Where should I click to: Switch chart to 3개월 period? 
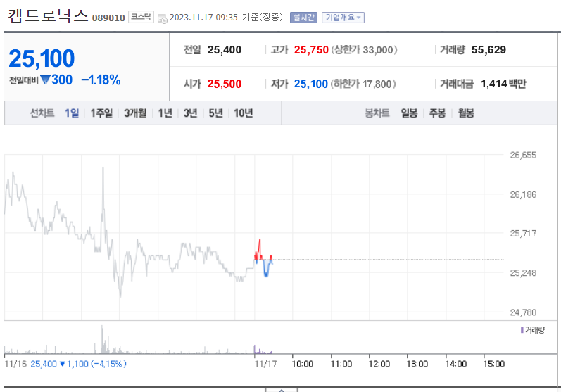[x=135, y=113]
